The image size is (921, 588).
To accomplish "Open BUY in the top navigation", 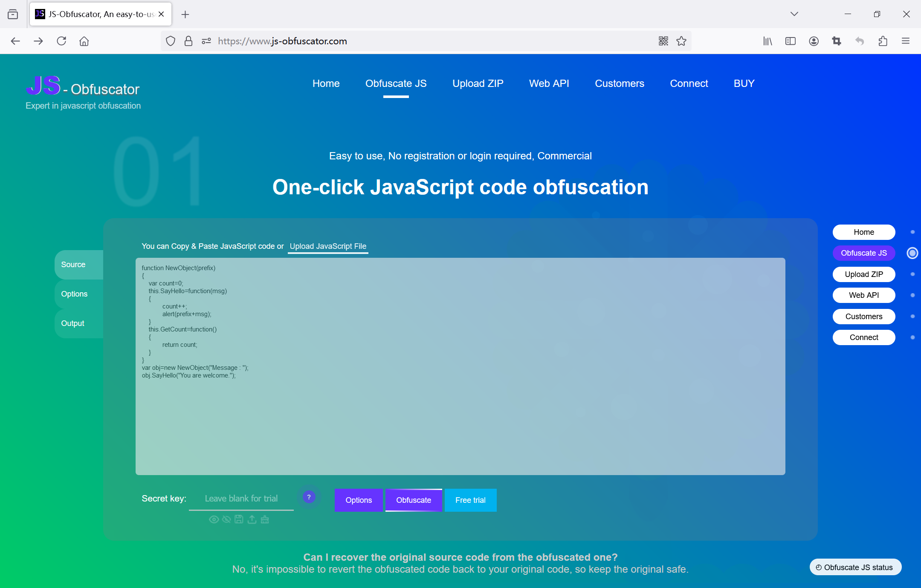I will point(744,84).
